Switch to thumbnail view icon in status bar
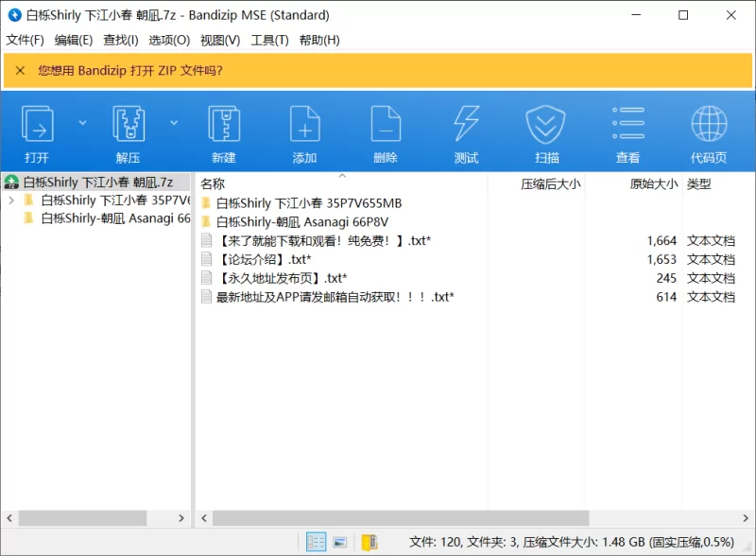756x556 pixels. (340, 542)
